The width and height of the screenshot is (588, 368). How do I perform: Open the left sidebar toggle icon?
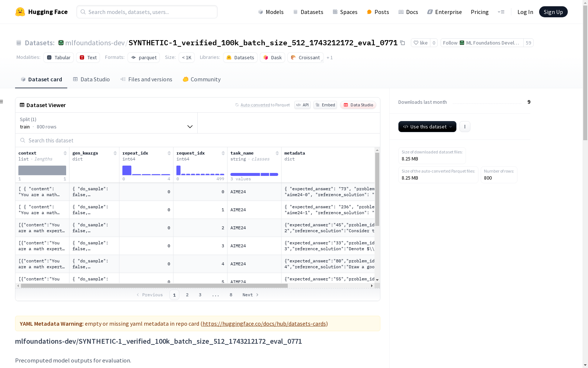pyautogui.click(x=2, y=102)
